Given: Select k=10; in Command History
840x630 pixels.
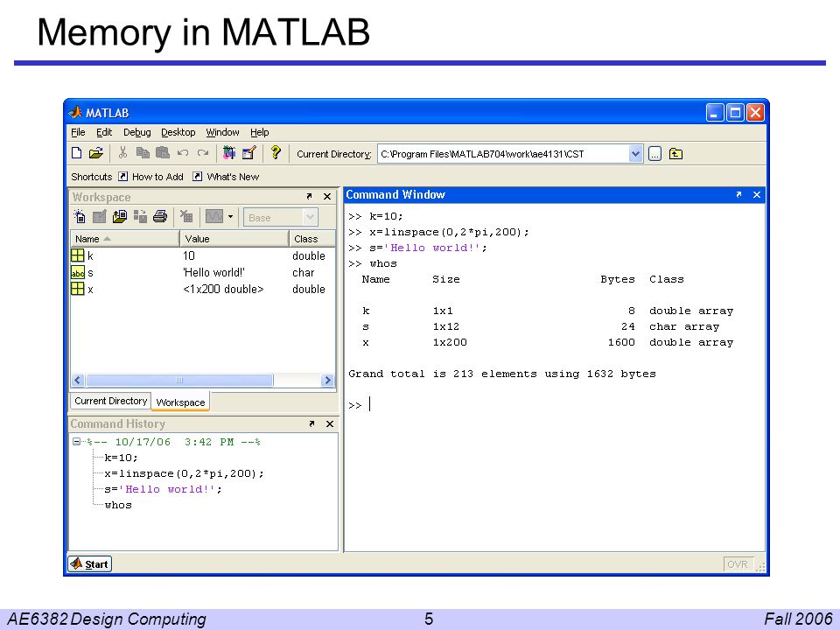Looking at the screenshot, I should tap(121, 458).
